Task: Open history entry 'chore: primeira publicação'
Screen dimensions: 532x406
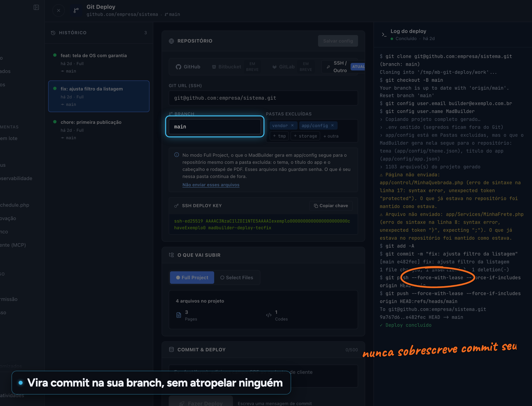Action: [99, 130]
